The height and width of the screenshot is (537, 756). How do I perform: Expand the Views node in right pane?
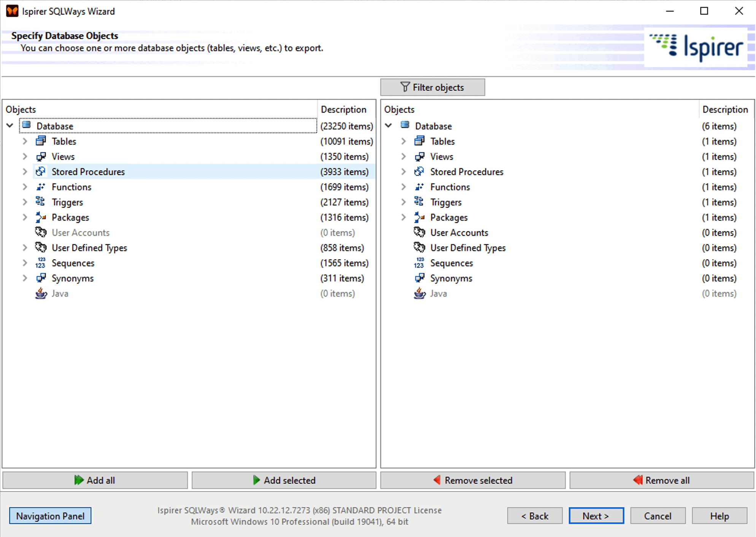[404, 156]
